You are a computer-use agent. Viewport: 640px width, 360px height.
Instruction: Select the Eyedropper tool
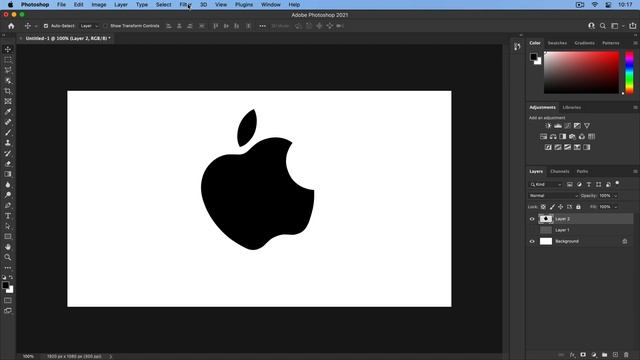point(8,112)
